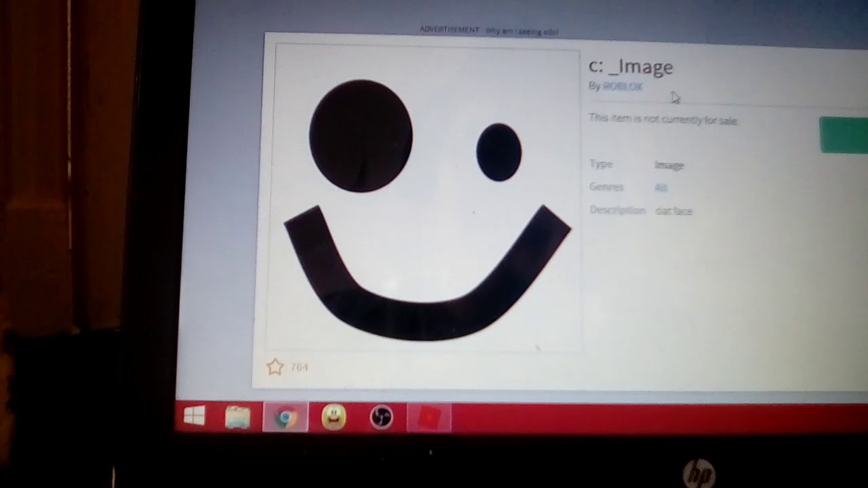This screenshot has height=488, width=868.
Task: Open File Explorer from the taskbar
Action: [x=237, y=417]
